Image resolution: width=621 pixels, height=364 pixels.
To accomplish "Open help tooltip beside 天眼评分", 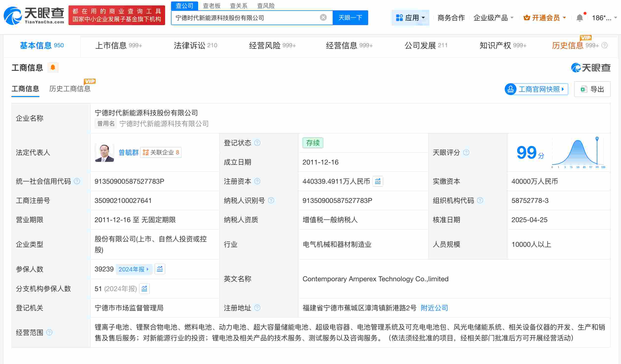I will (x=466, y=152).
